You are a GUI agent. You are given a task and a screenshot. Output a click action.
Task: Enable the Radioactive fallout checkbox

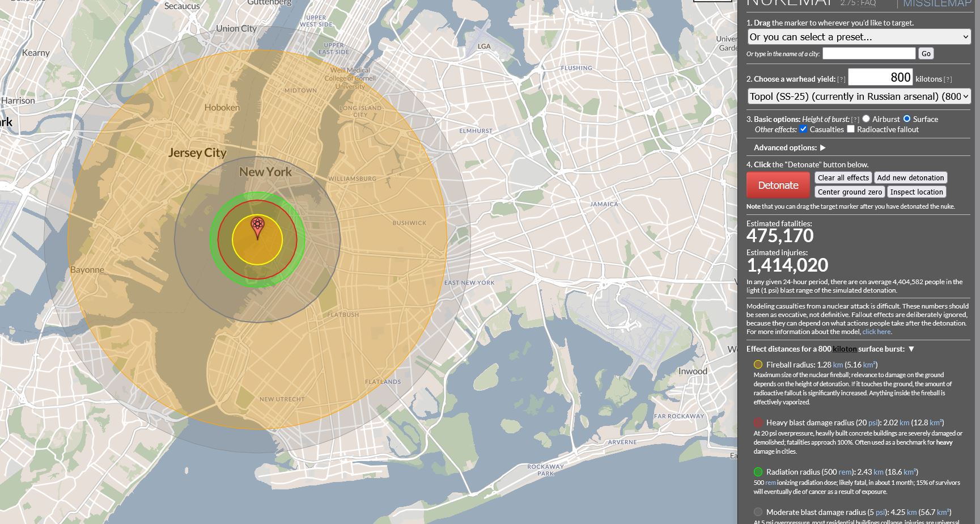coord(851,129)
